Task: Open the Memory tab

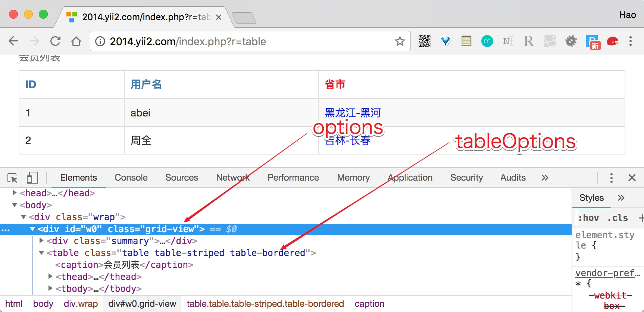Action: (x=353, y=178)
